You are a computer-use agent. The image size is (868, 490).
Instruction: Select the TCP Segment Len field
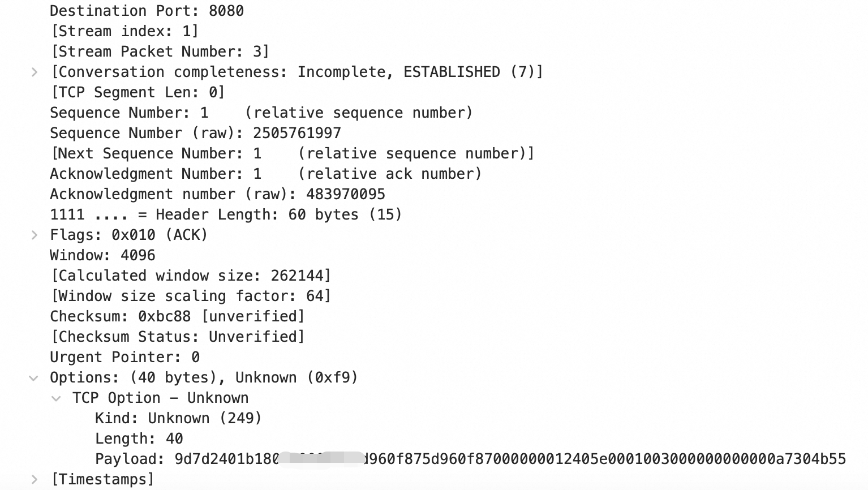137,92
